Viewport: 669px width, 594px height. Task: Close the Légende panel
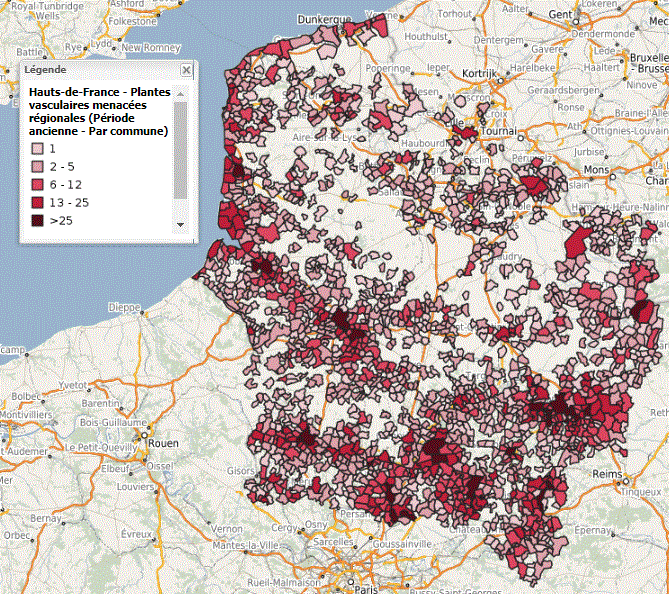(x=186, y=70)
